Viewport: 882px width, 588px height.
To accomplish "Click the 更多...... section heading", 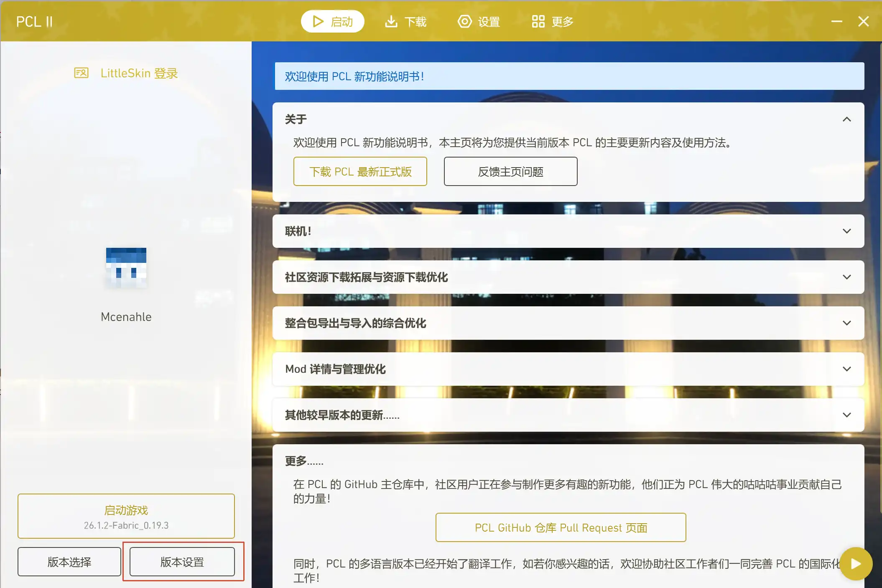I will click(x=304, y=461).
